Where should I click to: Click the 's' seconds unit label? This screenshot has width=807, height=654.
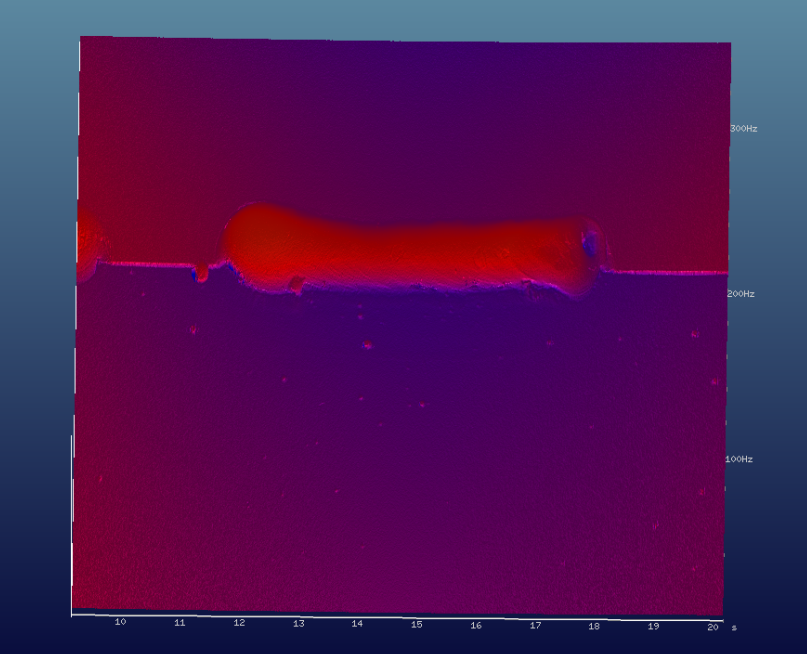[x=734, y=628]
